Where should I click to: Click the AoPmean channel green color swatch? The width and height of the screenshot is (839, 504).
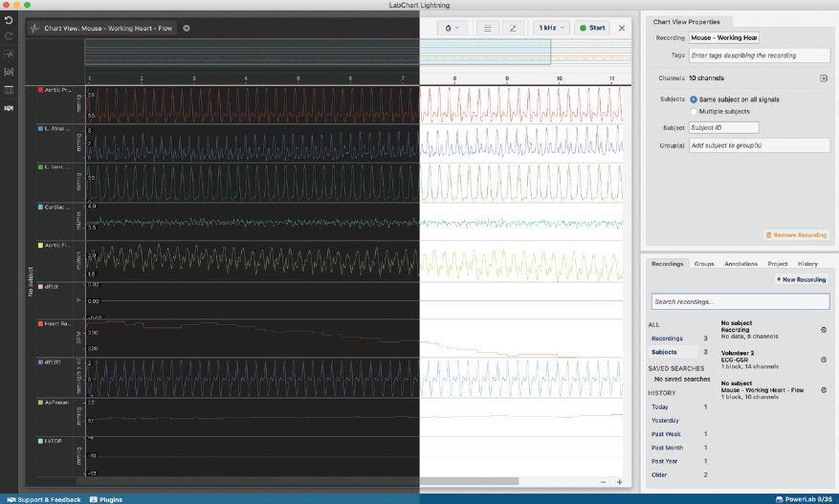(40, 403)
